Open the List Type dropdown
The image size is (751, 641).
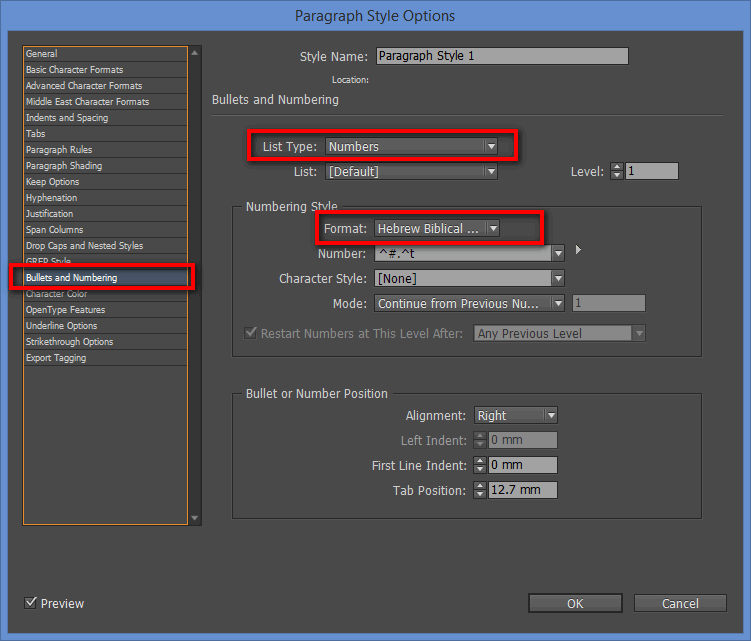click(411, 147)
